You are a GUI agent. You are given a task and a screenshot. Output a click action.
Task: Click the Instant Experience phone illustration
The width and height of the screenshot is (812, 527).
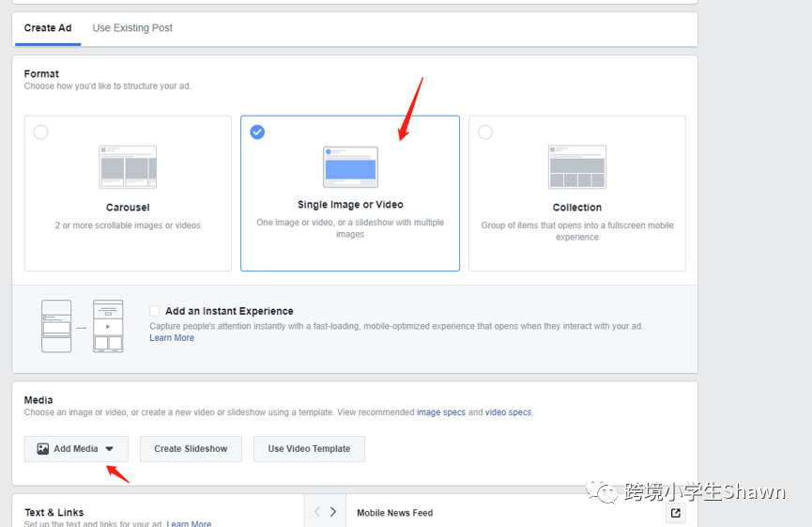[x=83, y=327]
